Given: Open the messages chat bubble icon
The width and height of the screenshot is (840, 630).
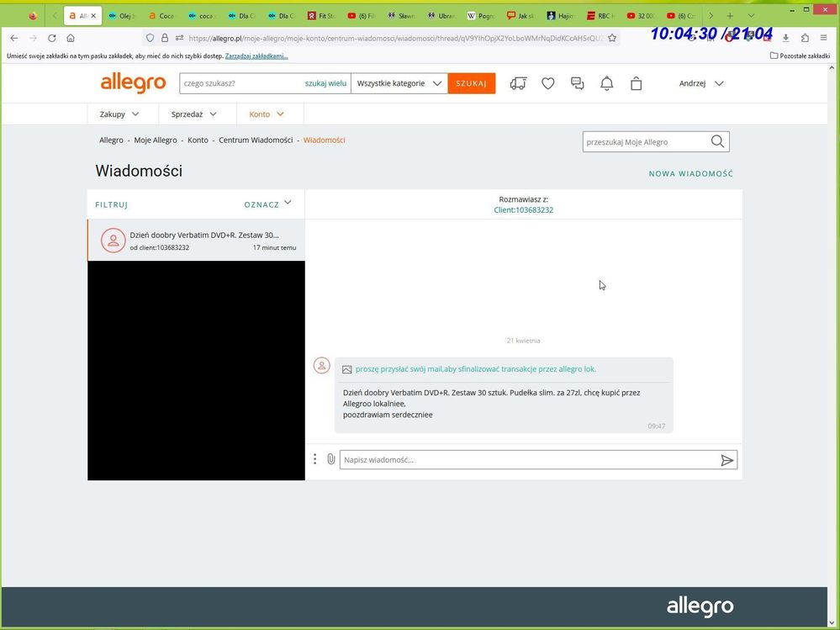Looking at the screenshot, I should point(577,83).
